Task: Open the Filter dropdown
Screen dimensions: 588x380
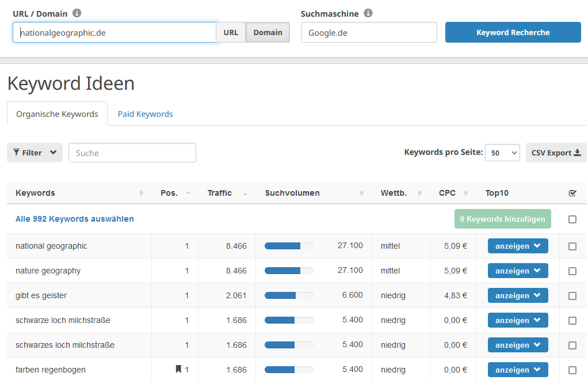Action: (x=35, y=153)
